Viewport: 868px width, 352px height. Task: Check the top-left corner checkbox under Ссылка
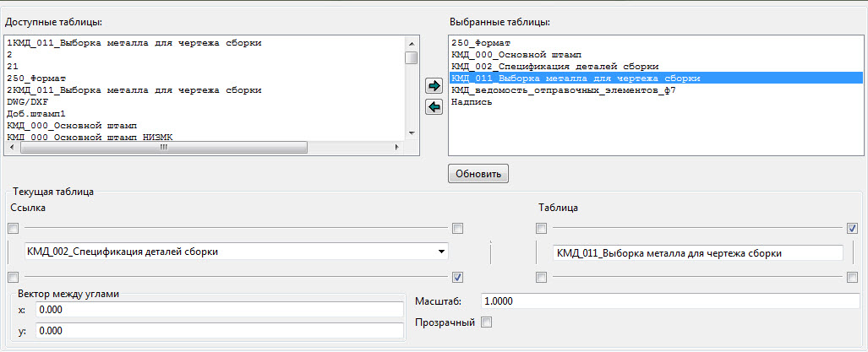click(13, 228)
